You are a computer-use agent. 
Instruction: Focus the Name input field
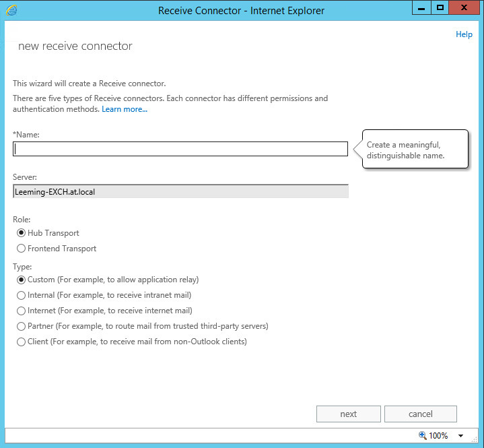tap(180, 149)
